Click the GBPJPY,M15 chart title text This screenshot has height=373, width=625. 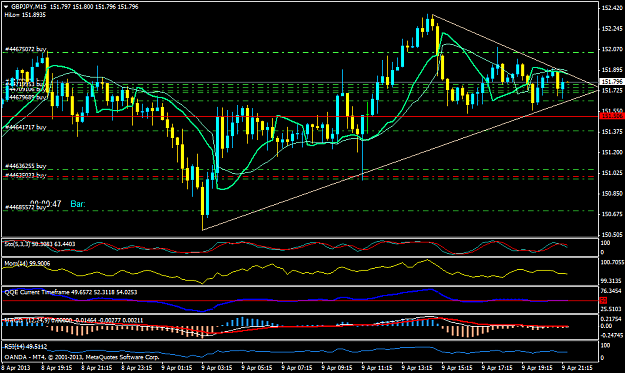28,7
